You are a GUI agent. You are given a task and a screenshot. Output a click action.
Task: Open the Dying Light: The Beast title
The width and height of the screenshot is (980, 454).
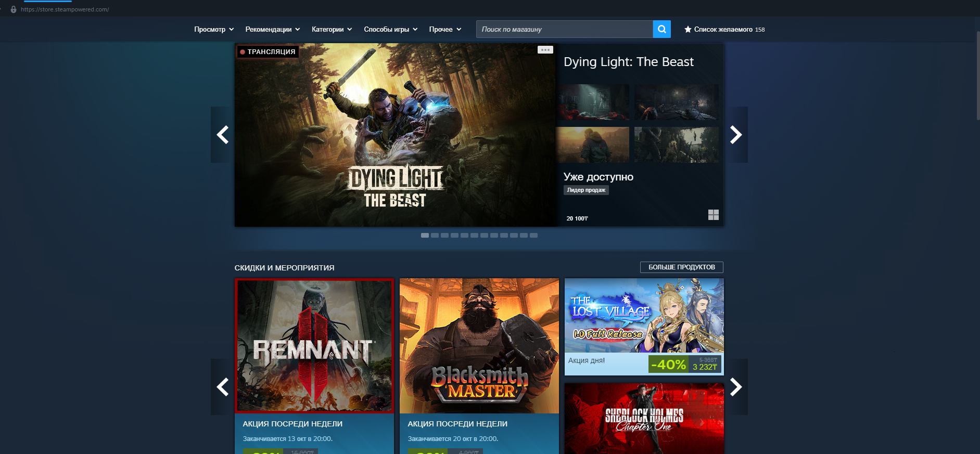click(629, 62)
